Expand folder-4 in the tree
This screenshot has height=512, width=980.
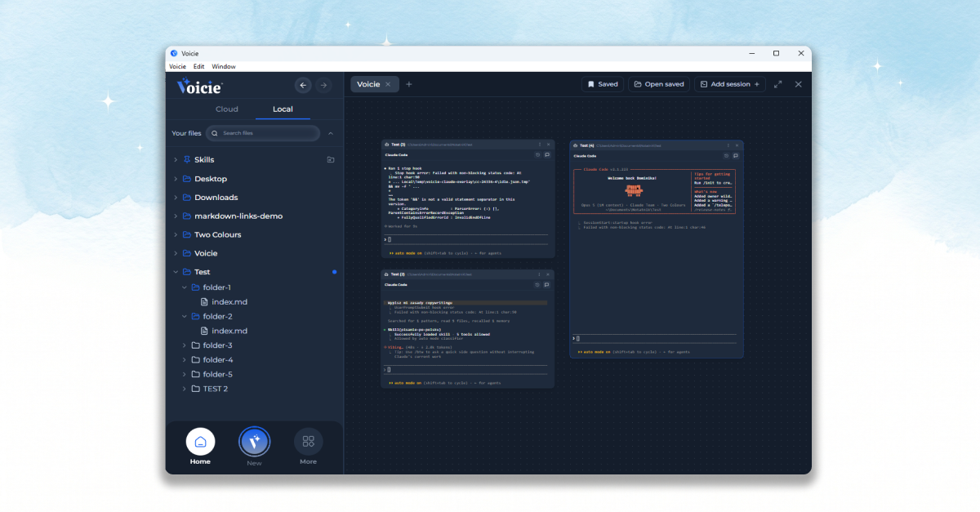point(185,360)
